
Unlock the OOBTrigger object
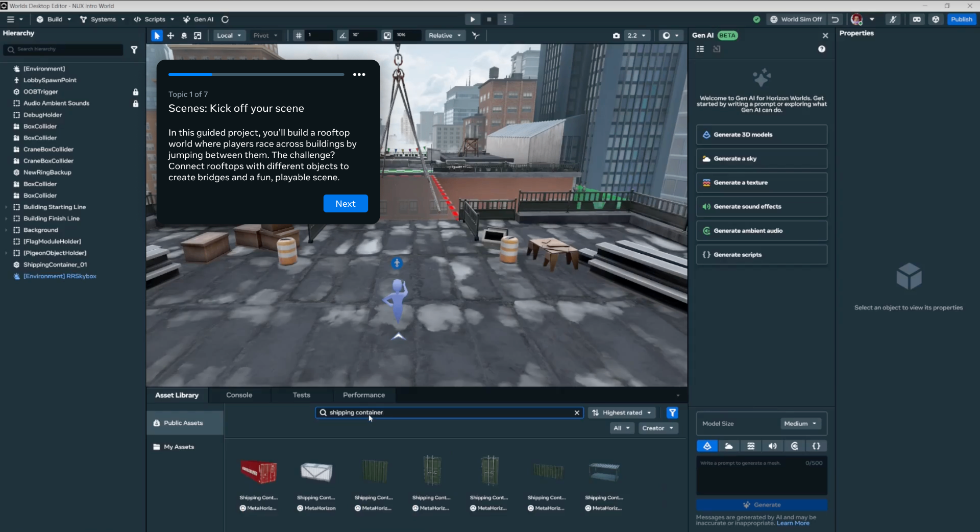coord(136,92)
